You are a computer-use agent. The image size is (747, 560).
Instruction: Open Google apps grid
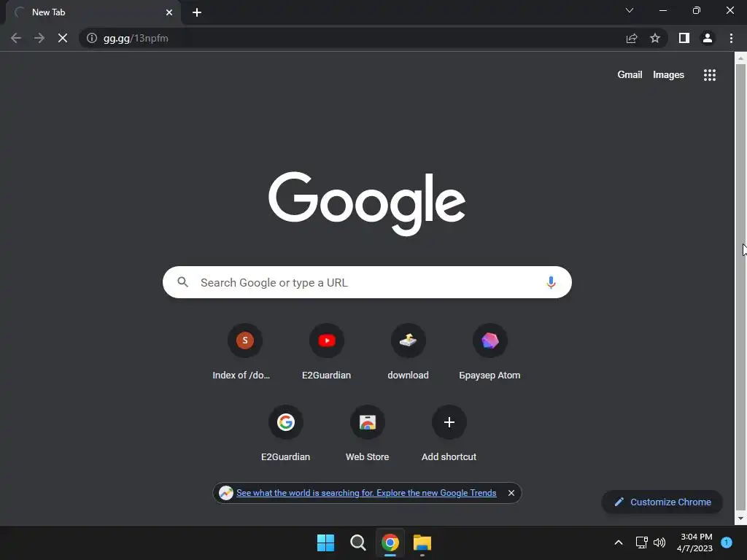(710, 75)
